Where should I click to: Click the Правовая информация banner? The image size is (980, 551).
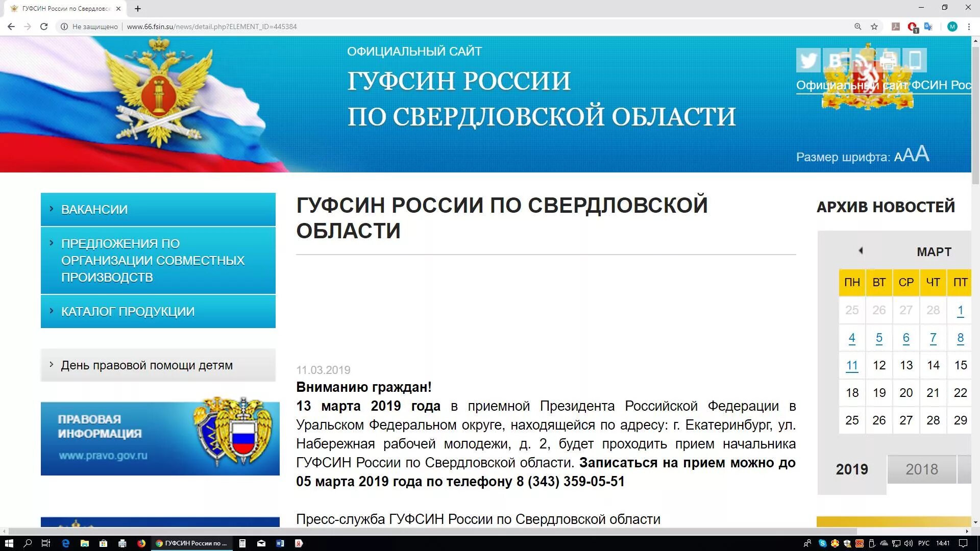pos(160,438)
